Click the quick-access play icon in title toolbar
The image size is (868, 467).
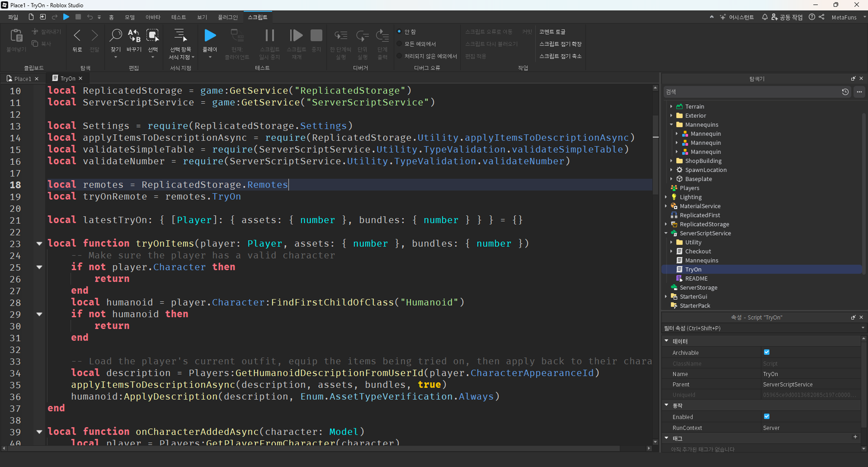[66, 17]
